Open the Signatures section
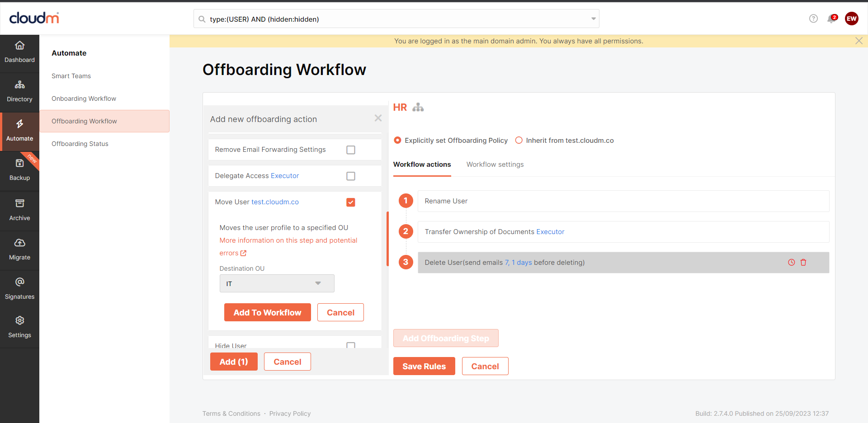 click(19, 289)
